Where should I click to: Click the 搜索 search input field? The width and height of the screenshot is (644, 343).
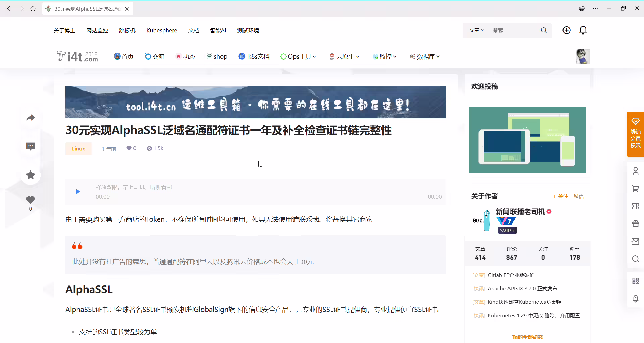tap(513, 30)
